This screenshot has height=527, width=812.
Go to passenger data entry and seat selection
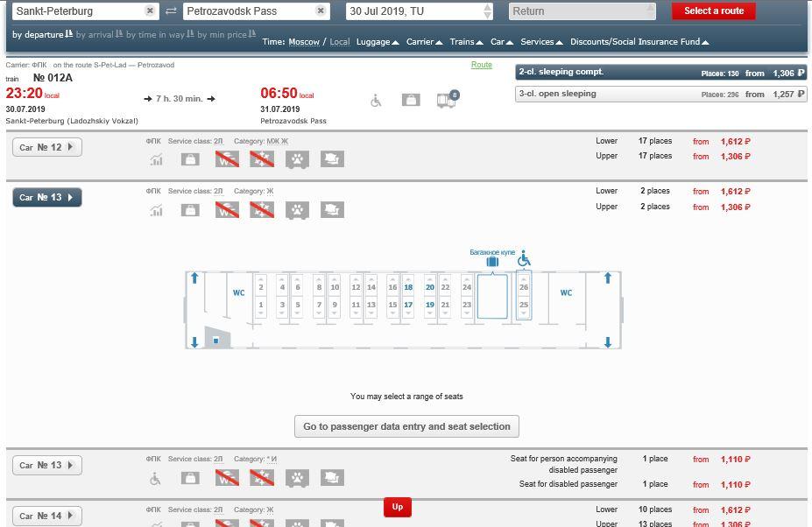point(406,426)
